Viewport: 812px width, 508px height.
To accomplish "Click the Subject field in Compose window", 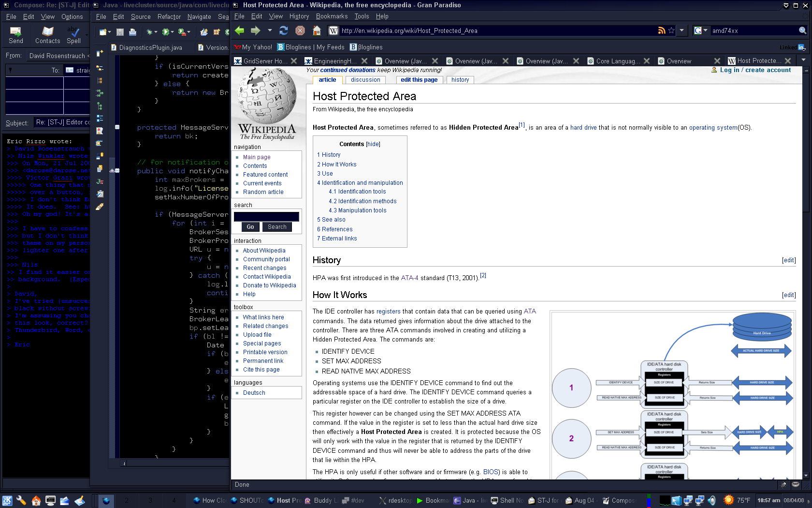I will (62, 122).
